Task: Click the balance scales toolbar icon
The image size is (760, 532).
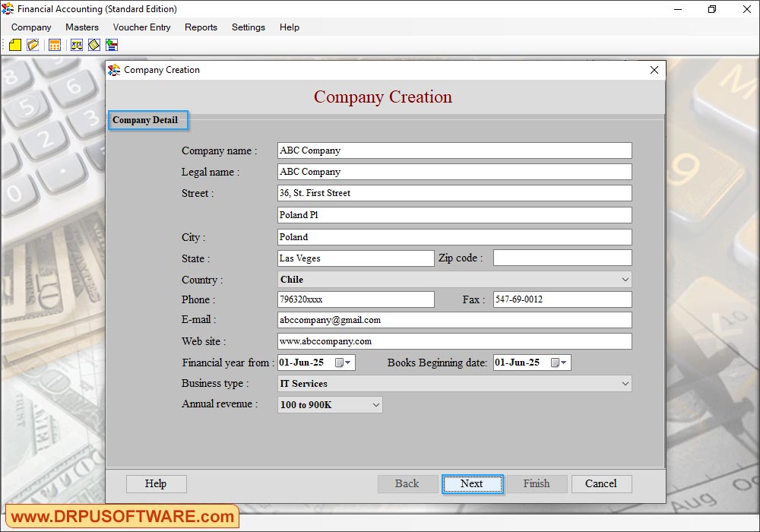Action: point(77,46)
